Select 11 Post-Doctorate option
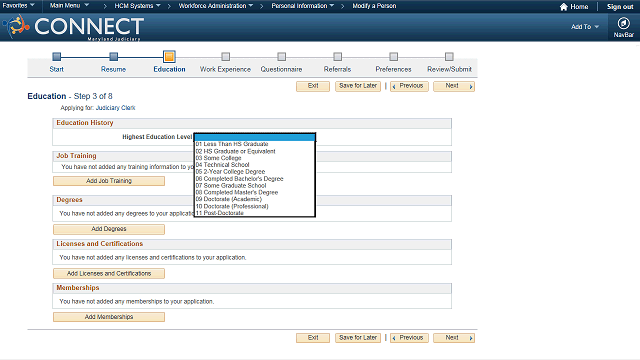Viewport: 640px width, 360px height. pyautogui.click(x=255, y=213)
